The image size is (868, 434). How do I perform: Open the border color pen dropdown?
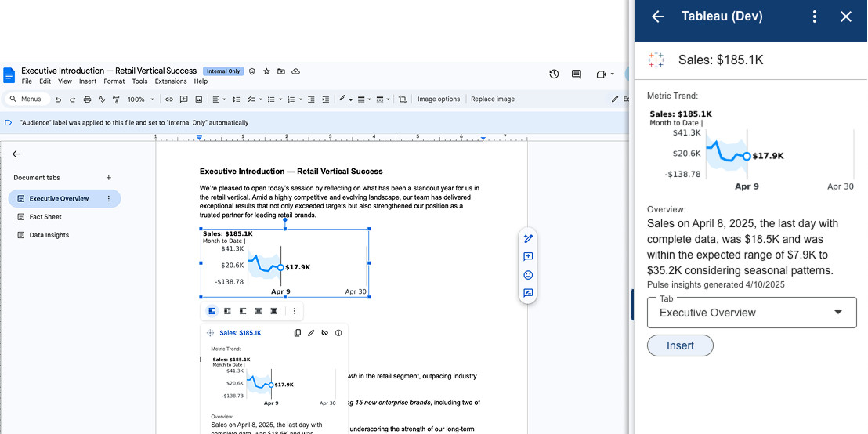pos(346,99)
